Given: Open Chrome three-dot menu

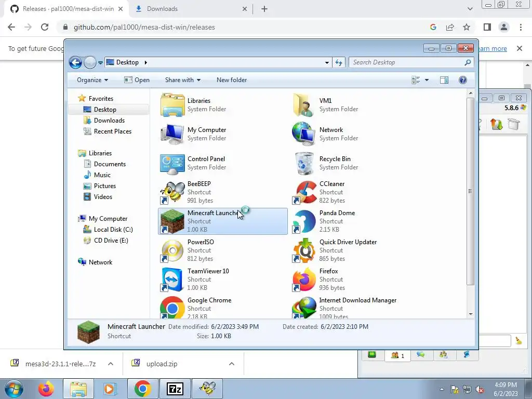Looking at the screenshot, I should [521, 27].
